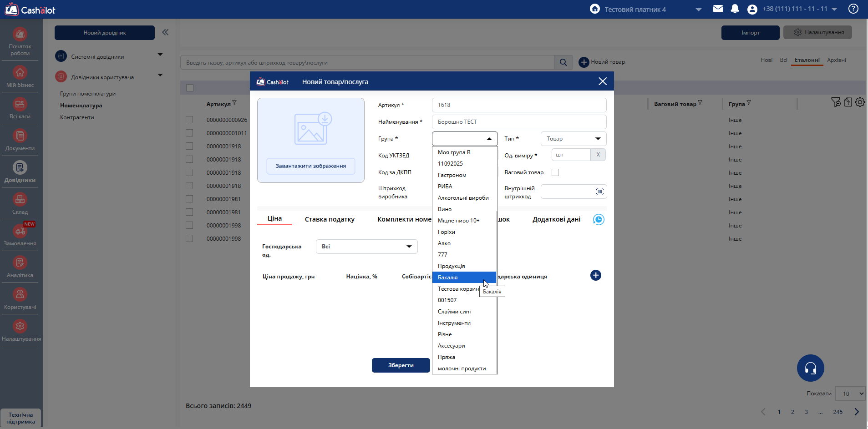This screenshot has width=868, height=429.
Task: Check the row checkbox for article 0000000000926
Action: [x=189, y=120]
